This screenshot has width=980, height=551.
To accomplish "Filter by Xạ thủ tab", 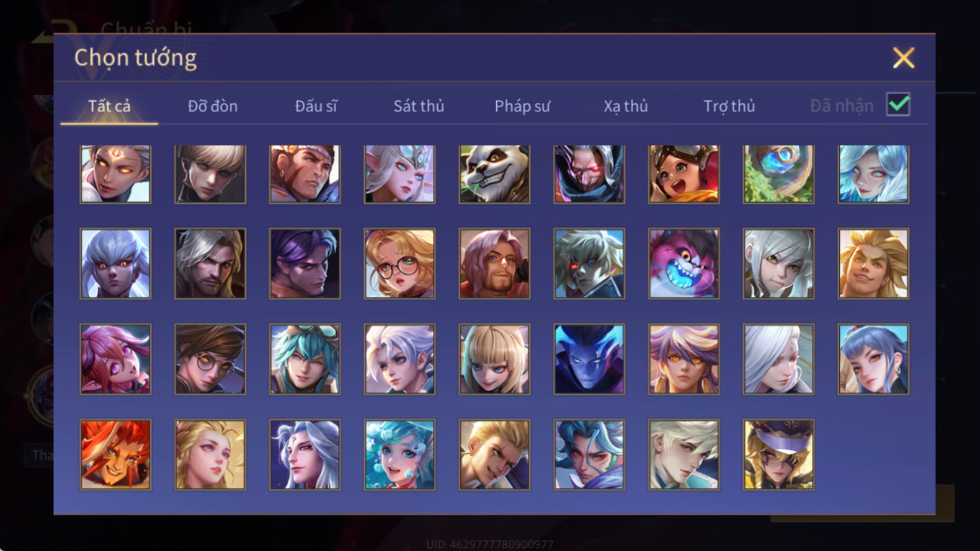I will (626, 106).
